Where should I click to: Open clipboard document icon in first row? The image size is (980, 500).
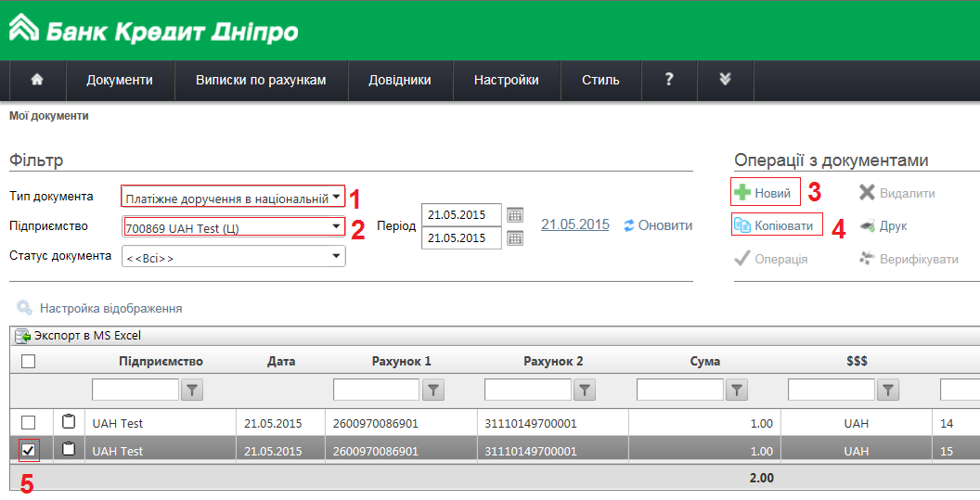(x=69, y=423)
